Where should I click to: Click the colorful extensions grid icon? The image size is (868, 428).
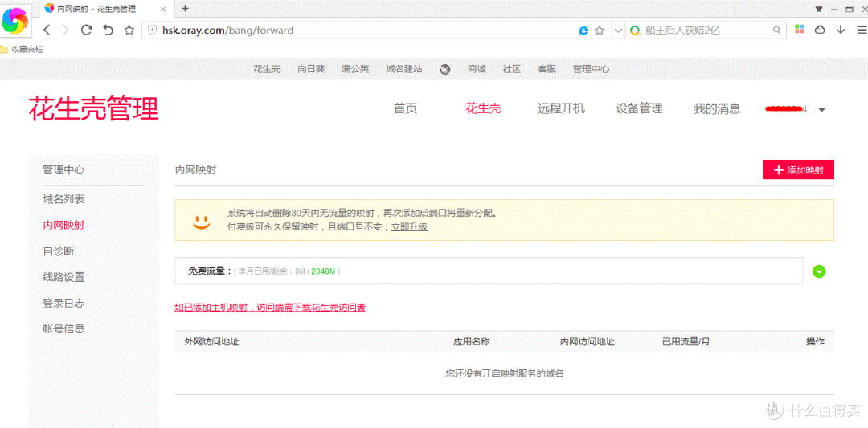800,30
